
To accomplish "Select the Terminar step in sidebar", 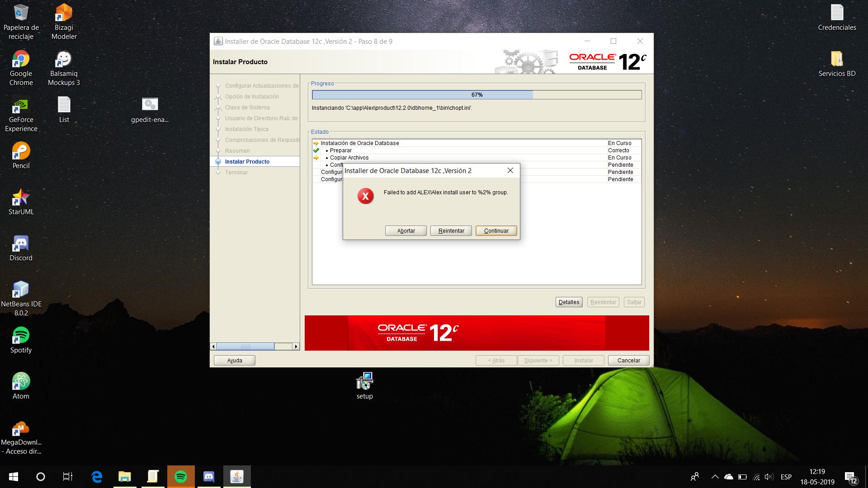I will pyautogui.click(x=236, y=172).
